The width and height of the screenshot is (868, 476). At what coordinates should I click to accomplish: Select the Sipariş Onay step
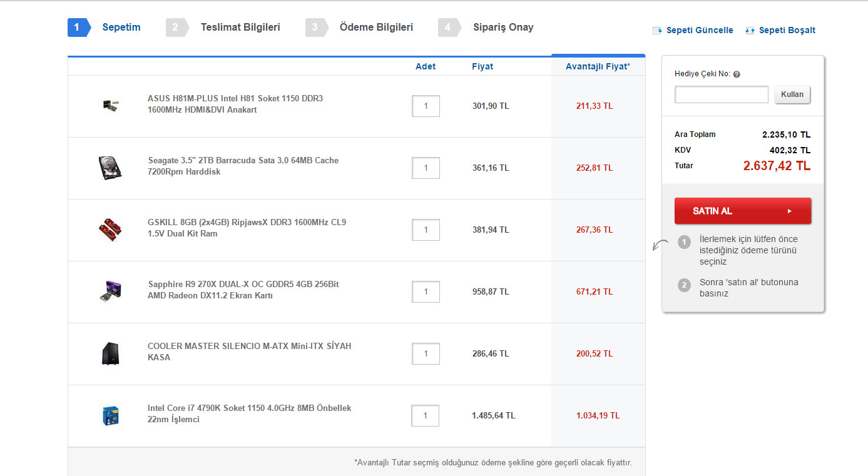pyautogui.click(x=503, y=28)
